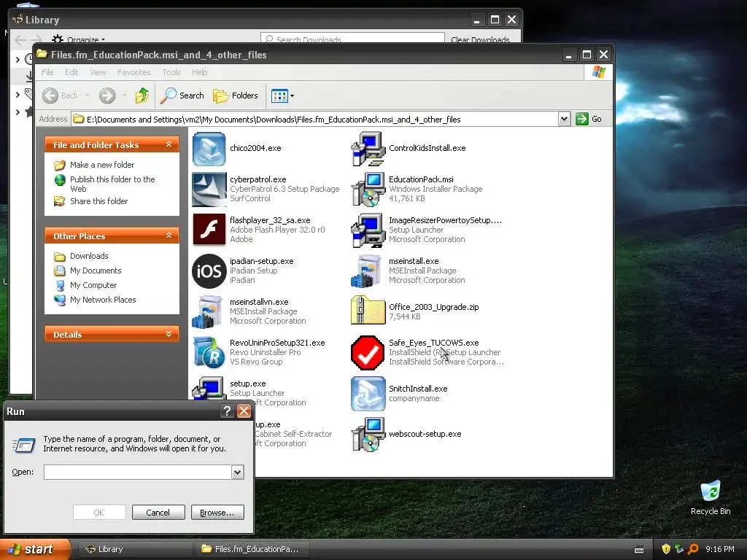Select the ControlKidsInstall.exe icon
The width and height of the screenshot is (747, 560).
[x=368, y=149]
